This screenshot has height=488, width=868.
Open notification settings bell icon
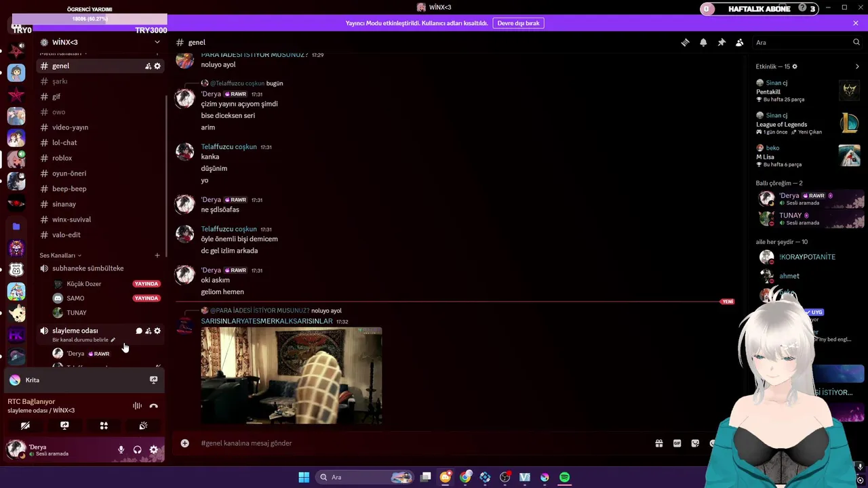(x=703, y=42)
